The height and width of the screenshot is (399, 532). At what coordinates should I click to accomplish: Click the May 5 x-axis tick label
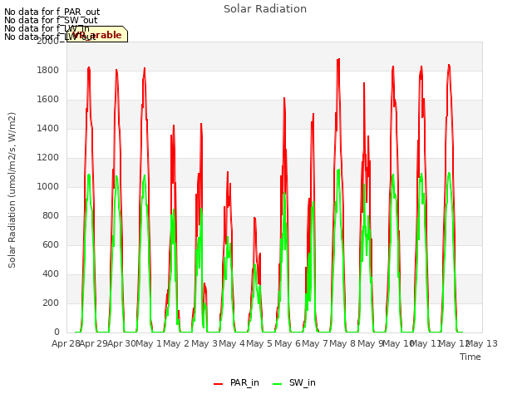pos(259,343)
